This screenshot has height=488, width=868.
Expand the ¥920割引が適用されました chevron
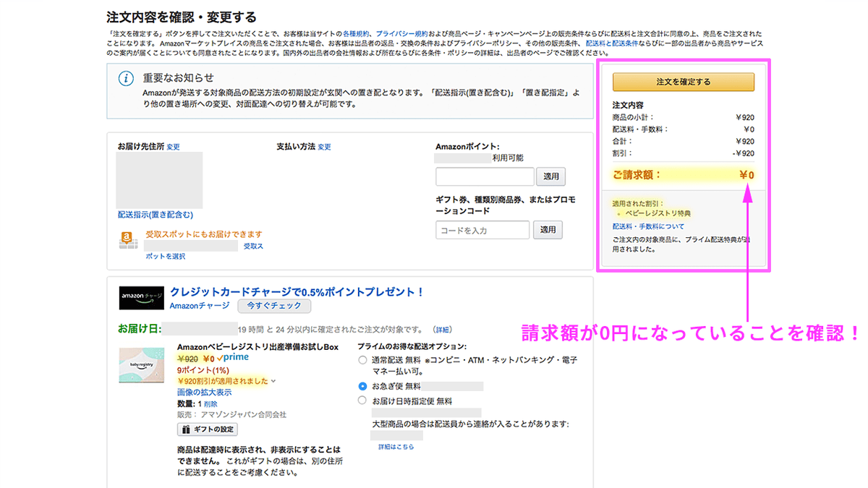coord(273,381)
